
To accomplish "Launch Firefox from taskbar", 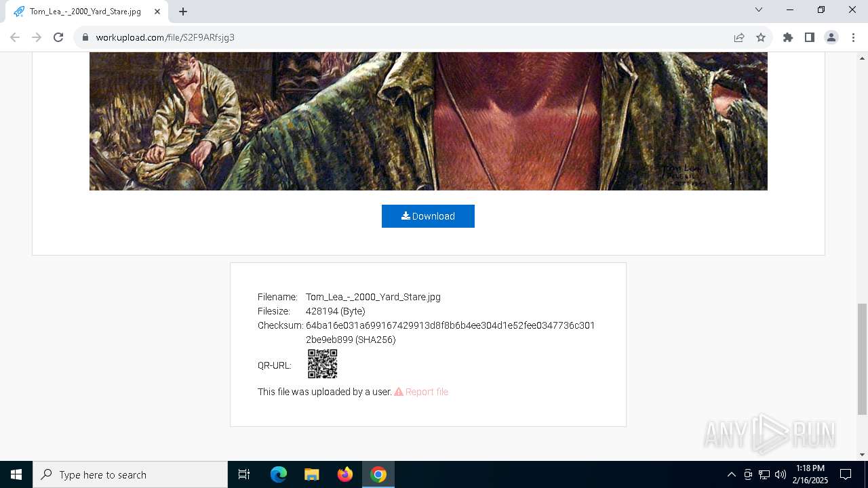I will 345,474.
